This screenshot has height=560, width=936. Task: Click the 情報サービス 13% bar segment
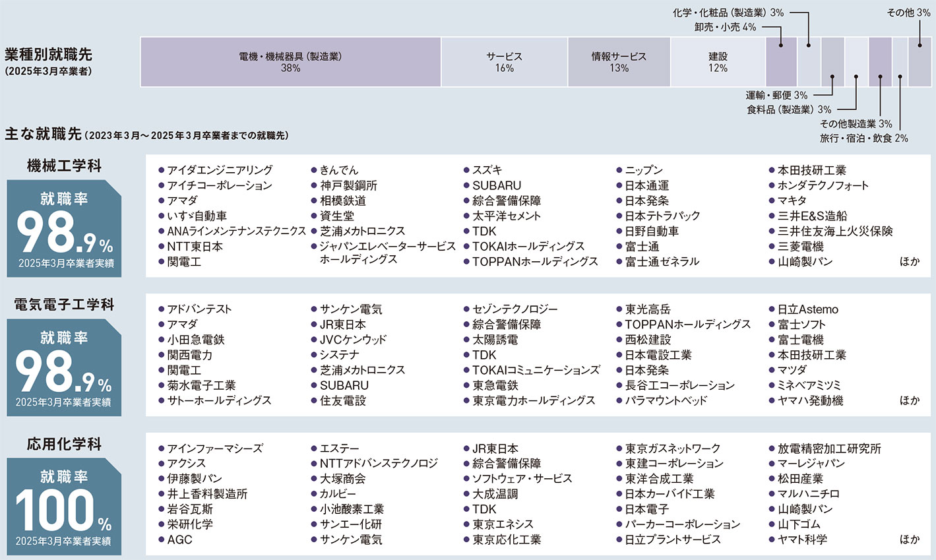coord(619,62)
